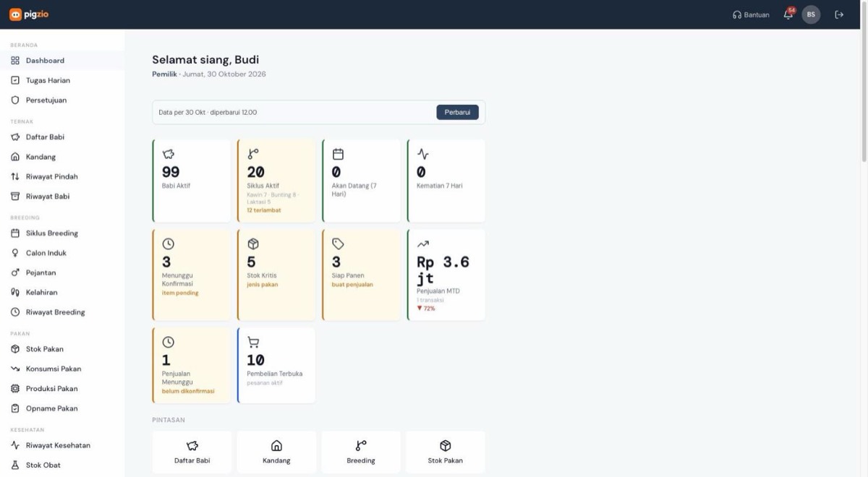Click the Bantuan help link
Screen dimensions: 868x477
pos(751,14)
